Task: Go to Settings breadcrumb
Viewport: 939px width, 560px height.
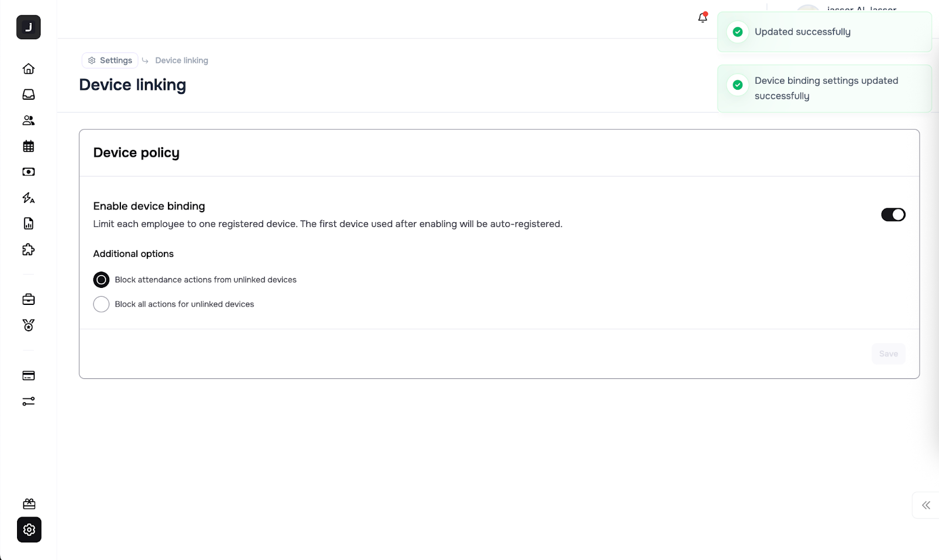Action: coord(110,60)
